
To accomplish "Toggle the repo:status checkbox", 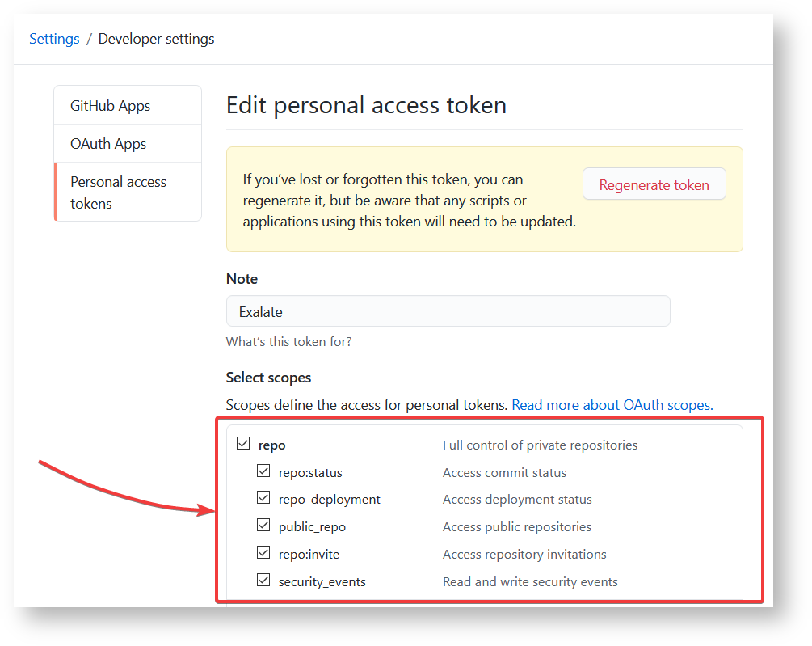I will point(263,471).
